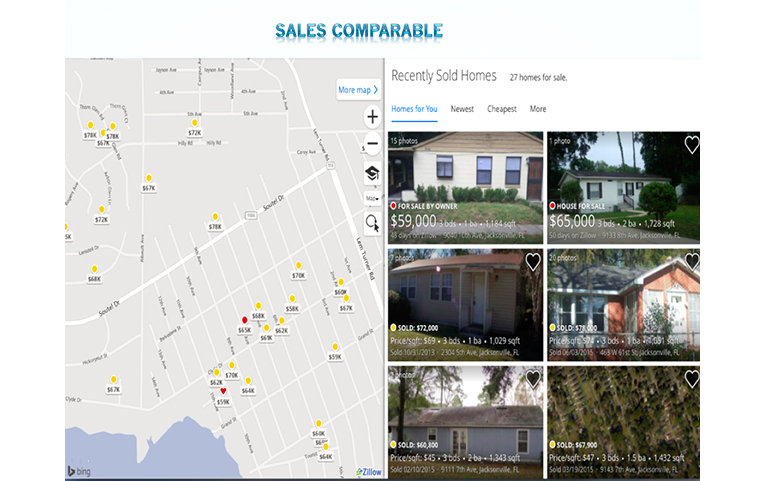This screenshot has height=481, width=770.
Task: Heart the sold $67,900 home listing
Action: 691,379
